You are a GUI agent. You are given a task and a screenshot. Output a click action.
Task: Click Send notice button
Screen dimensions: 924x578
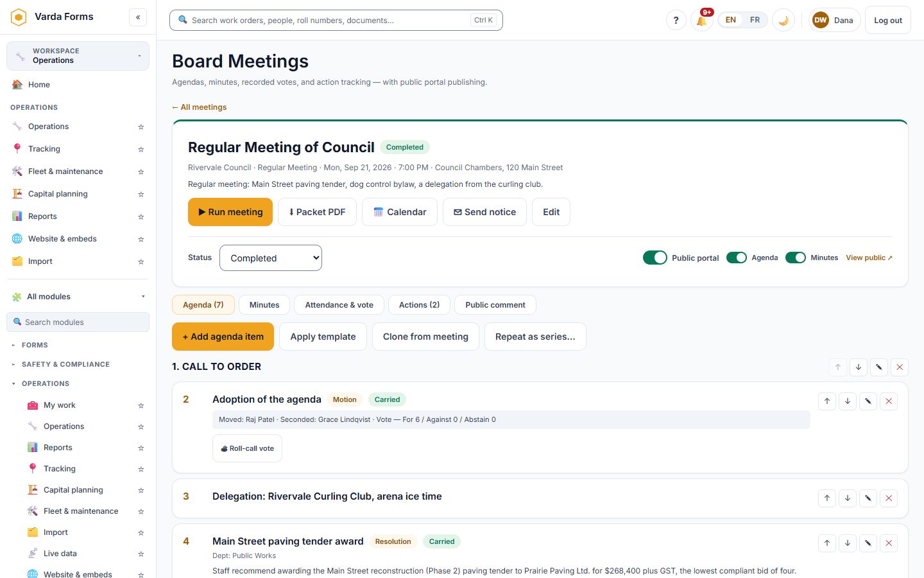484,212
